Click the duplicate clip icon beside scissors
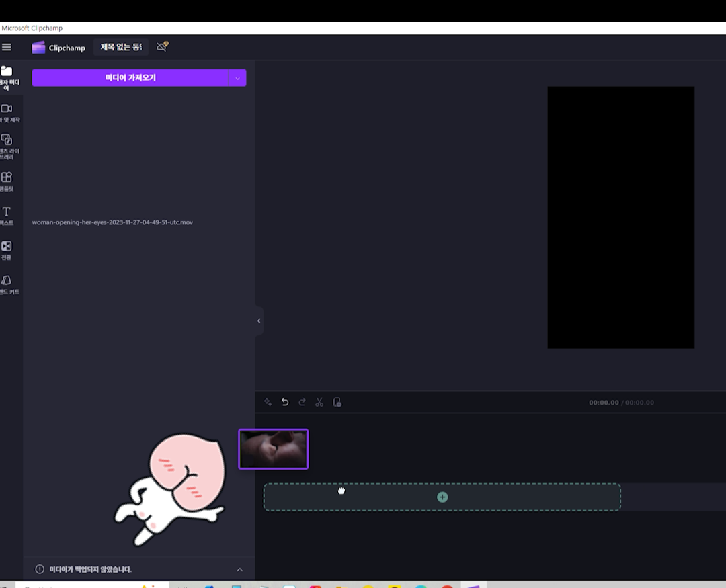The width and height of the screenshot is (726, 588). (337, 402)
